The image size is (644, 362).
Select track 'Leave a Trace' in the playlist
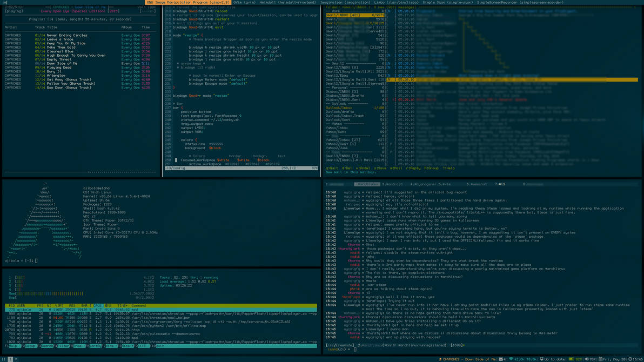coord(78,39)
